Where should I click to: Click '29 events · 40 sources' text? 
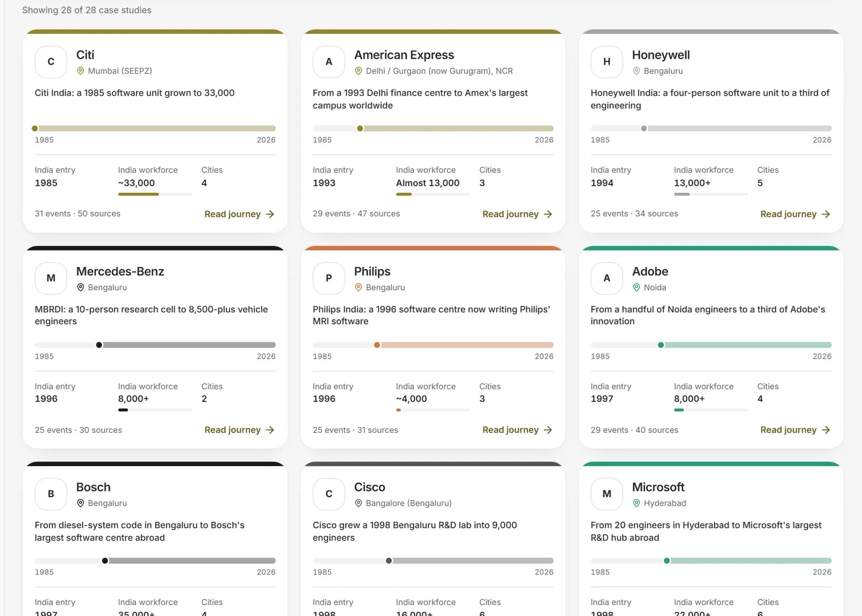click(635, 430)
